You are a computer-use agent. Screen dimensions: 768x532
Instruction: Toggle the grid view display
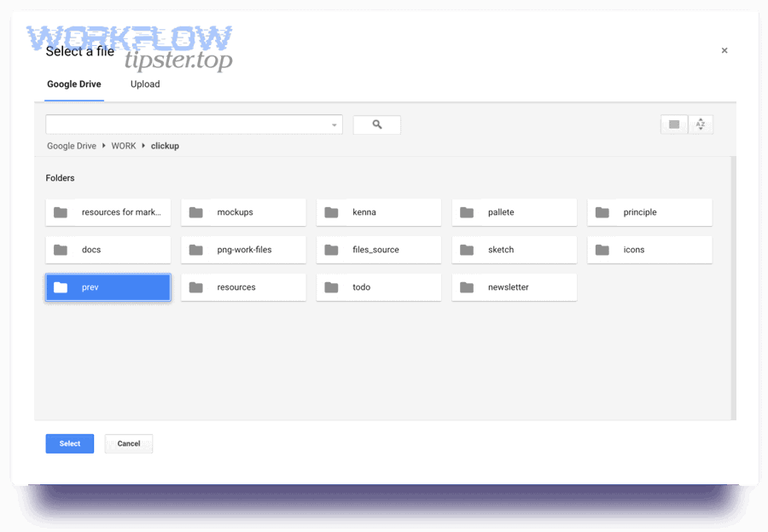pyautogui.click(x=673, y=124)
